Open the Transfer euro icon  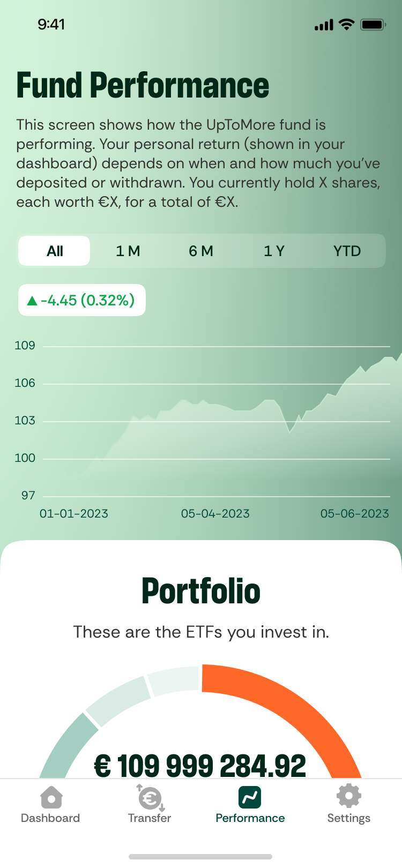(150, 798)
